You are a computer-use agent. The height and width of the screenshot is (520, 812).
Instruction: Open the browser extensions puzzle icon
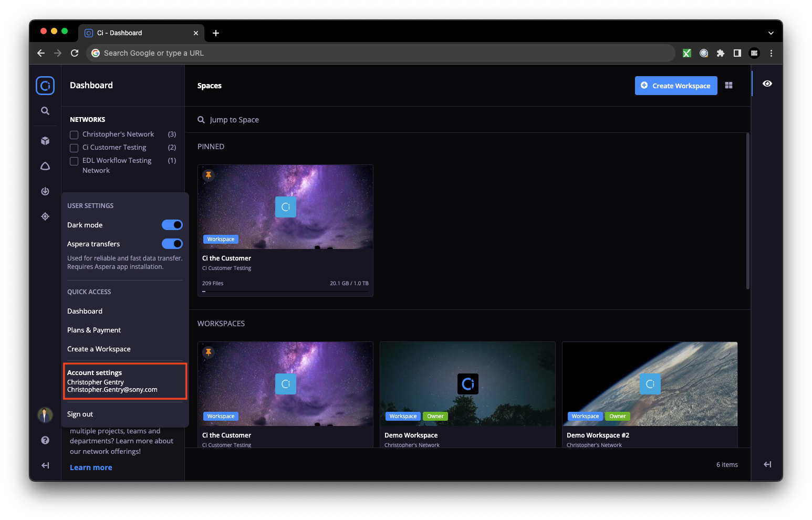(721, 53)
